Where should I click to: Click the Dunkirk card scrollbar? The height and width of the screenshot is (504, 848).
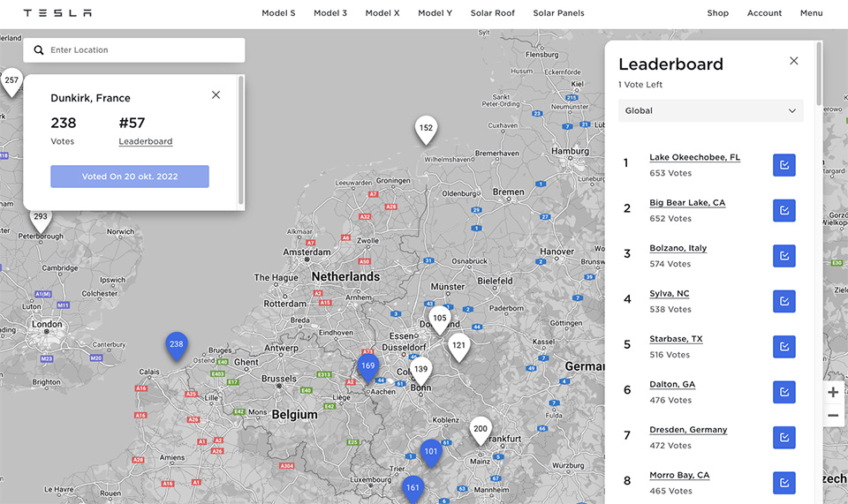(240, 140)
